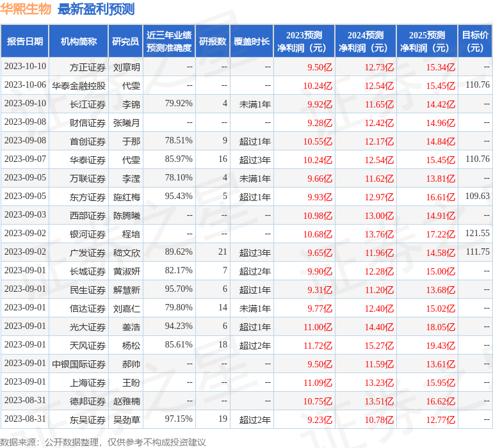The width and height of the screenshot is (493, 448).
Task: Click the 覆盖时长 column header
Action: pyautogui.click(x=252, y=41)
